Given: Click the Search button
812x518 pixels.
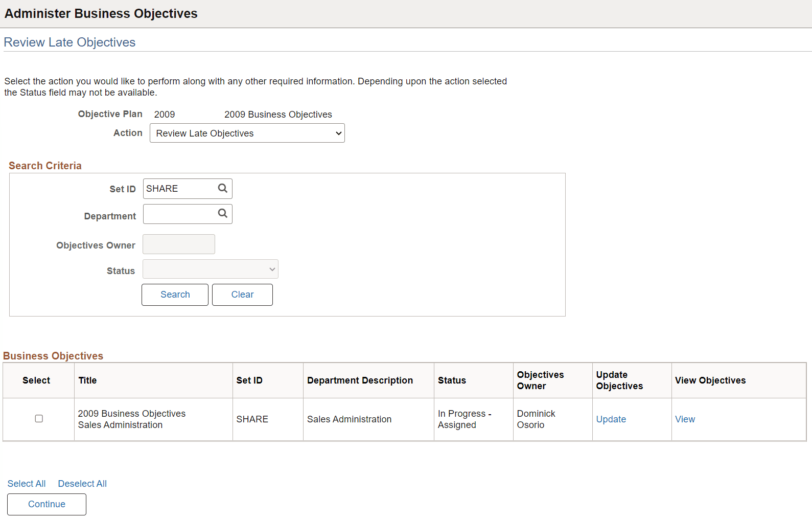Looking at the screenshot, I should [175, 295].
